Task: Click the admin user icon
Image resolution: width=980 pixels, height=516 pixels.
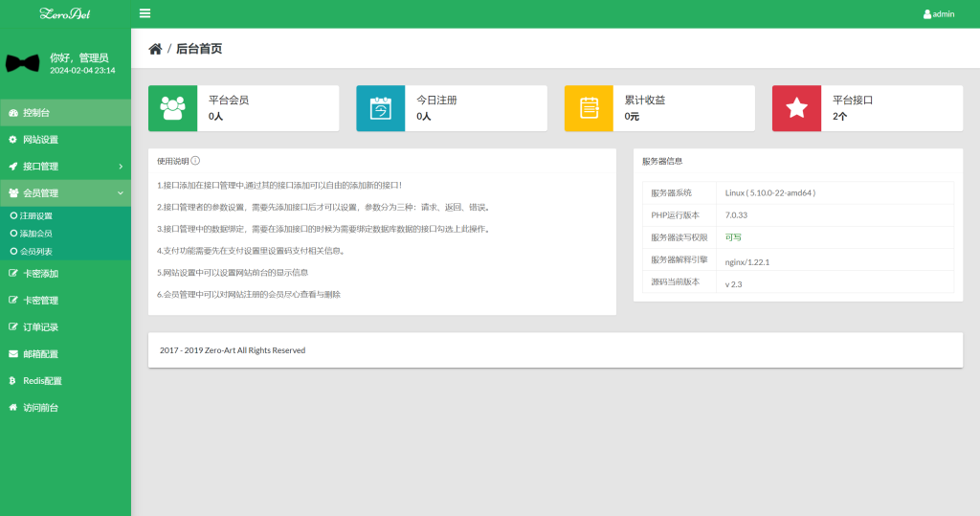Action: coord(926,13)
